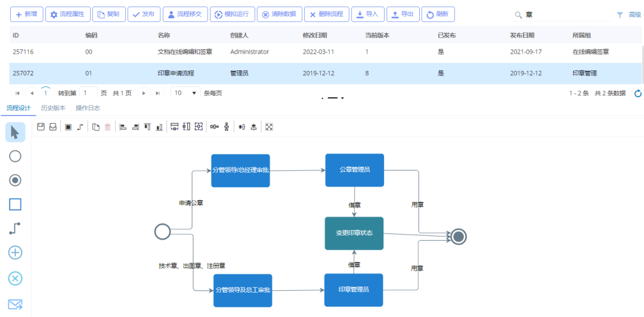Click the same-size sizing icon
This screenshot has height=317, width=644.
coord(199,127)
